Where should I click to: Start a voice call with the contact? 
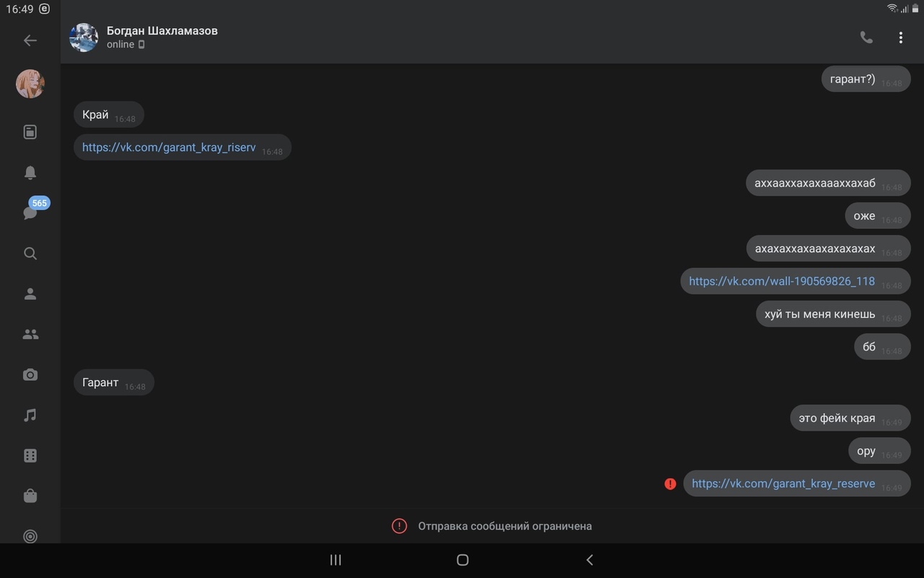click(866, 38)
